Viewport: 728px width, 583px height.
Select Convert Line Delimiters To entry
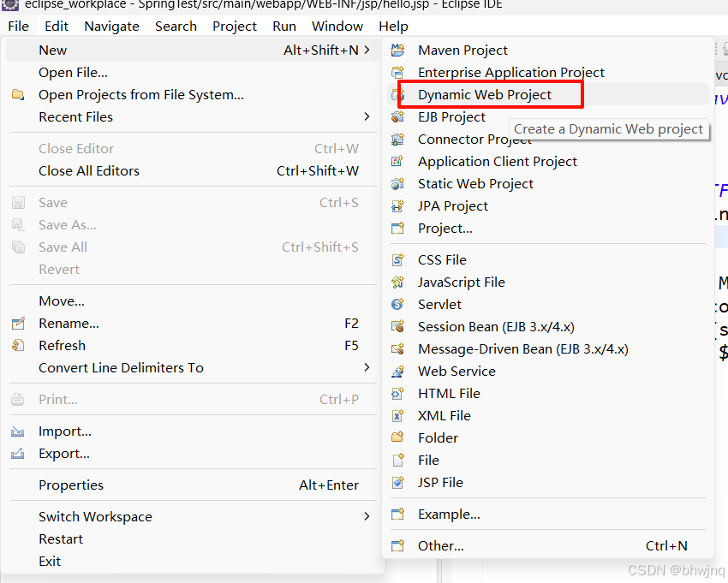click(x=193, y=367)
